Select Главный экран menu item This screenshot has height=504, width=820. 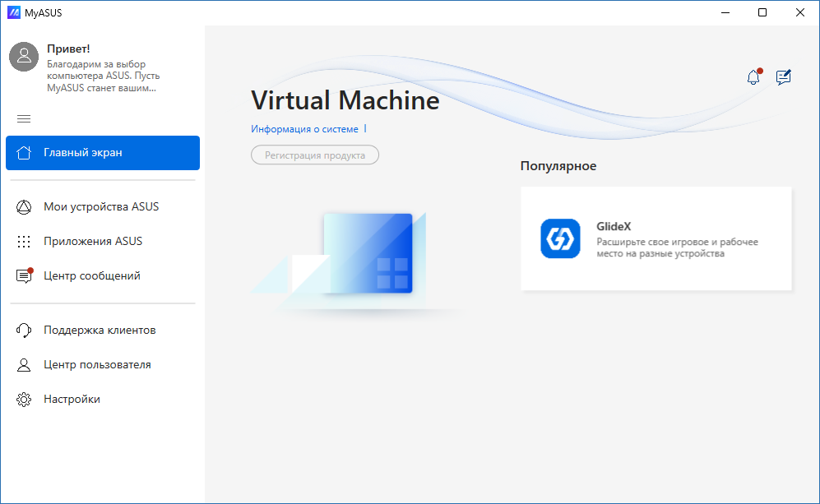[x=103, y=153]
